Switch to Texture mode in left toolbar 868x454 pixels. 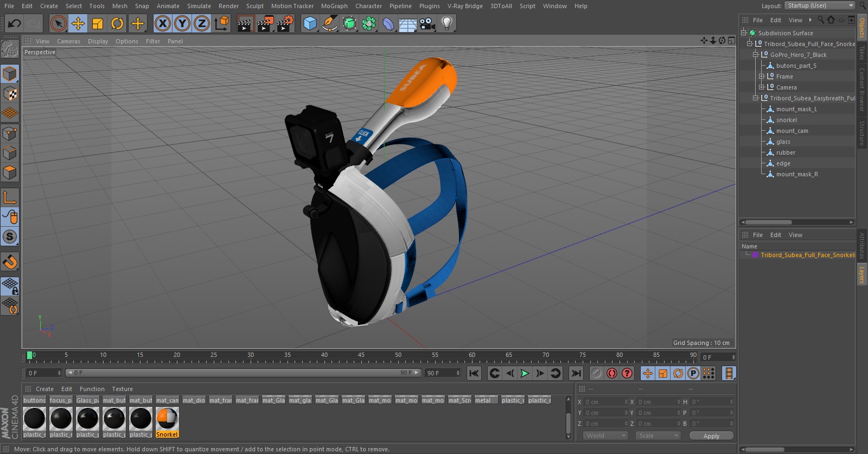click(x=10, y=93)
